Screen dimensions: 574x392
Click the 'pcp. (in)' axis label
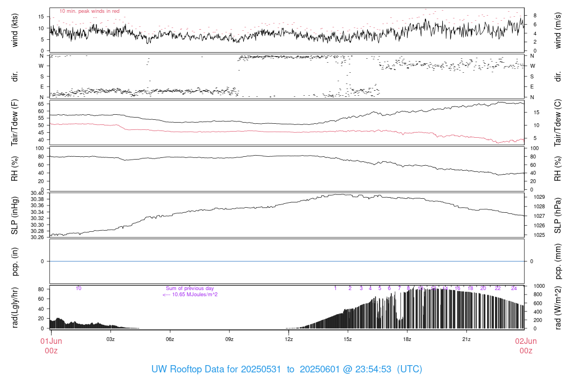point(15,261)
